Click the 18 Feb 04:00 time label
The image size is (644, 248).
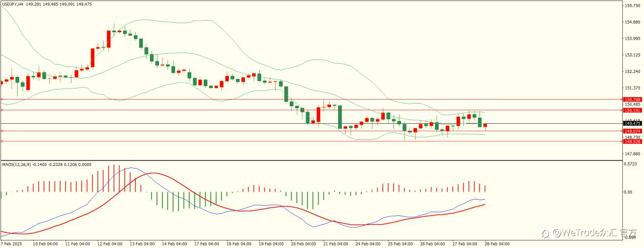pyautogui.click(x=238, y=244)
